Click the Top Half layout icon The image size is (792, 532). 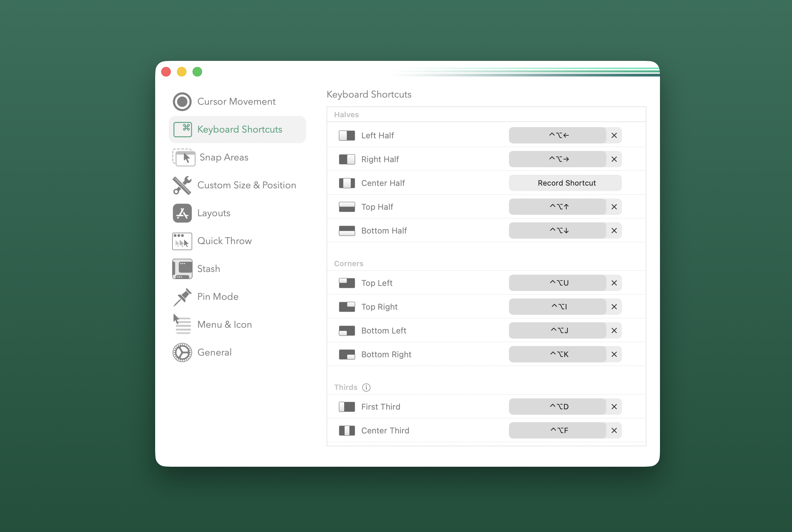[x=347, y=207]
